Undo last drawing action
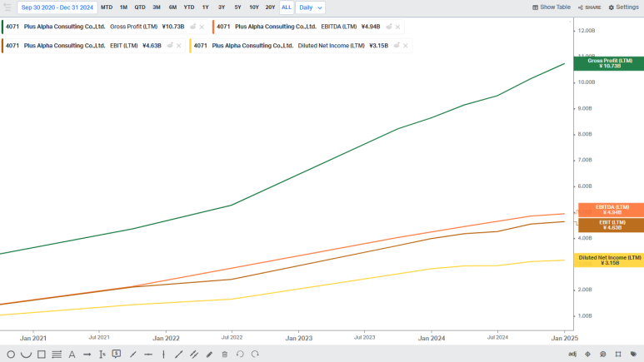The image size is (644, 362). coord(240,354)
